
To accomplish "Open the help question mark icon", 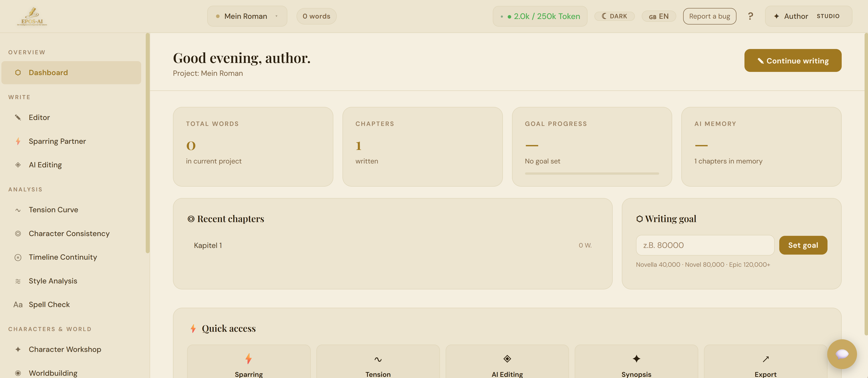I will click(x=750, y=16).
